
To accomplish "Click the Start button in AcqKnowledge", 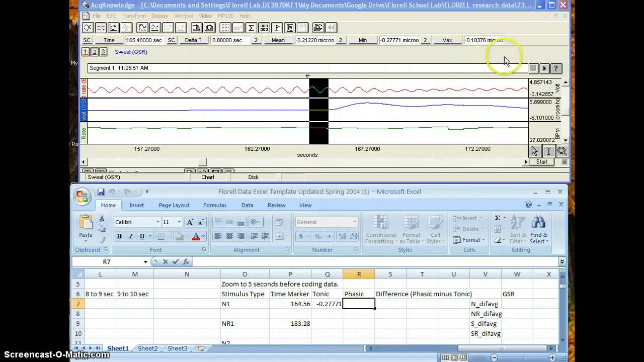I will [x=542, y=162].
